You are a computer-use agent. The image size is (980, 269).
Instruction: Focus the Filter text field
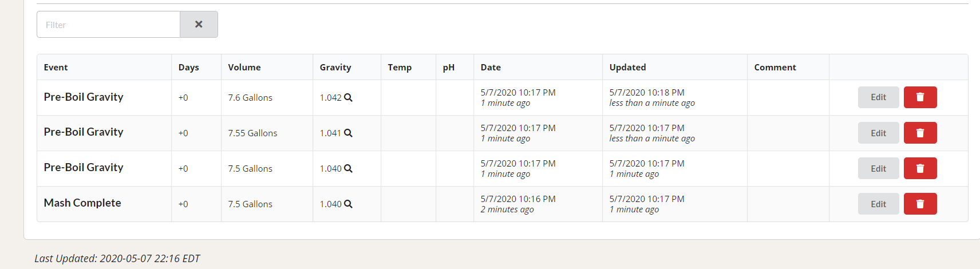pos(109,25)
